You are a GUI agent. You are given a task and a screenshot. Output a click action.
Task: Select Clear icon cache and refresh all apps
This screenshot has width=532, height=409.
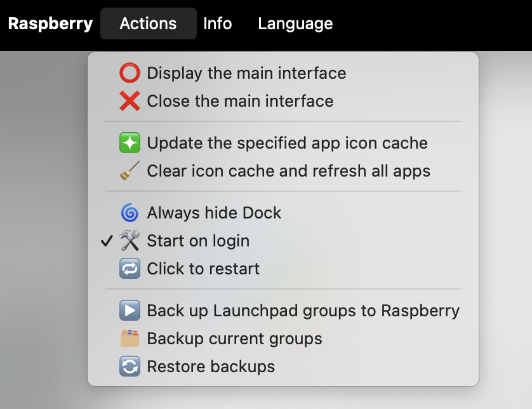[x=288, y=171]
